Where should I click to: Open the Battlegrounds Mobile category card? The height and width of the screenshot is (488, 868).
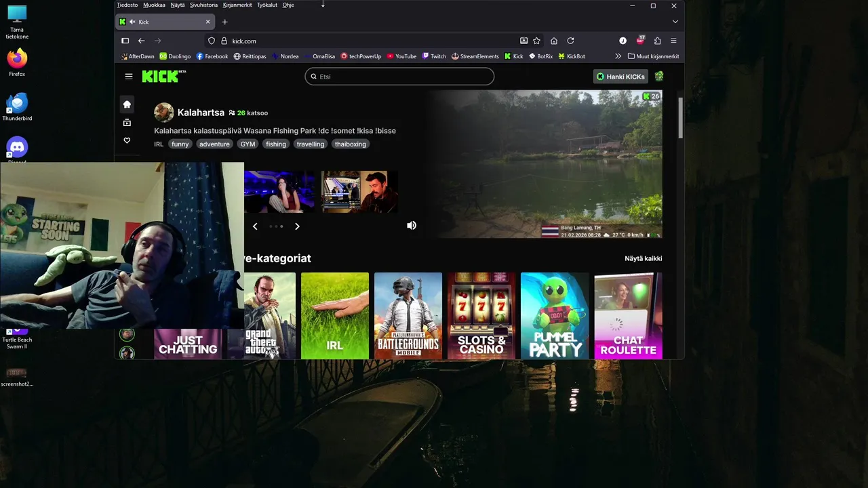point(408,315)
